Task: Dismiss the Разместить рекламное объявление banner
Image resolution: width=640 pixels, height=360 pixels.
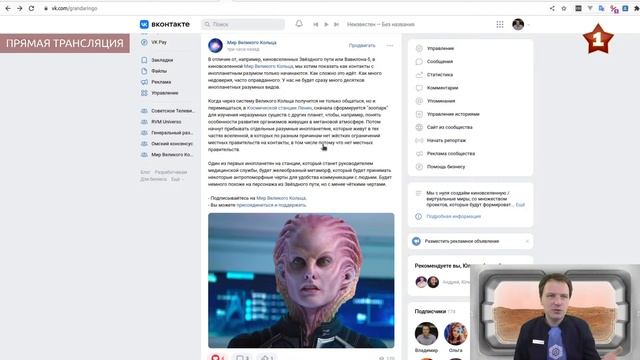Action: [527, 241]
